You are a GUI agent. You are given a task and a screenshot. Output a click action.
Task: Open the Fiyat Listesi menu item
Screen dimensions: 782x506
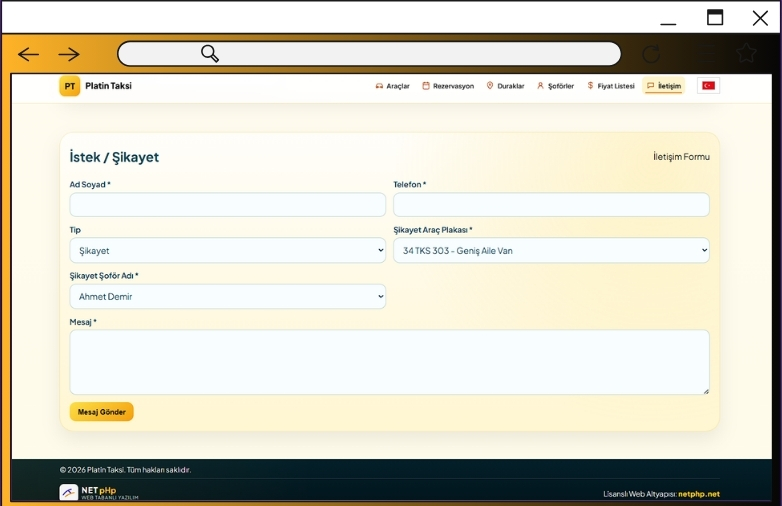pos(611,86)
